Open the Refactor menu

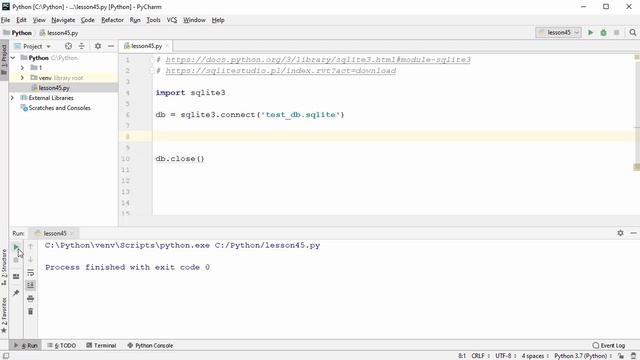click(x=112, y=20)
